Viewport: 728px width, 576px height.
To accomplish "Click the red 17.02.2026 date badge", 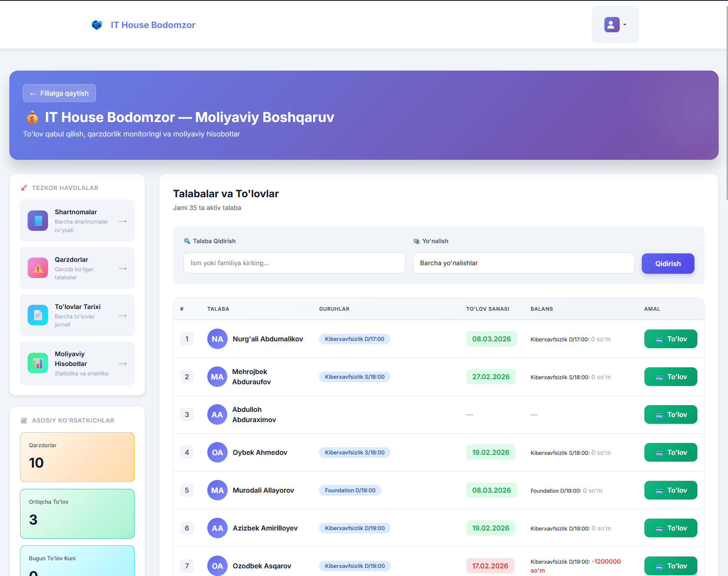I will click(x=490, y=566).
